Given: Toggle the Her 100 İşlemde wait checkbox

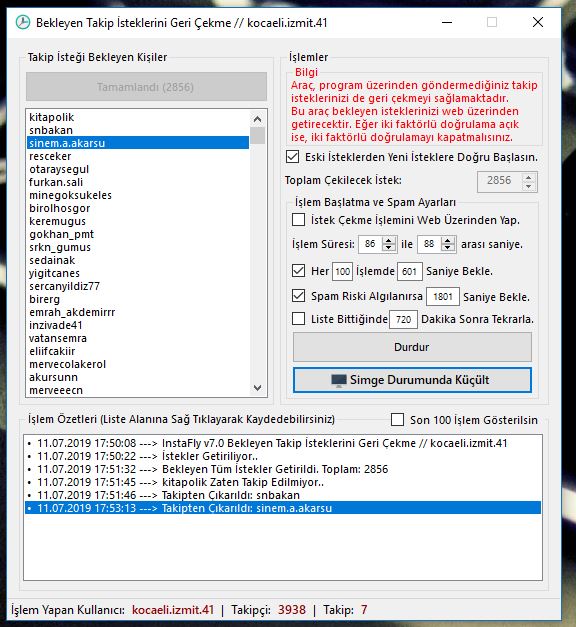Looking at the screenshot, I should pyautogui.click(x=298, y=271).
